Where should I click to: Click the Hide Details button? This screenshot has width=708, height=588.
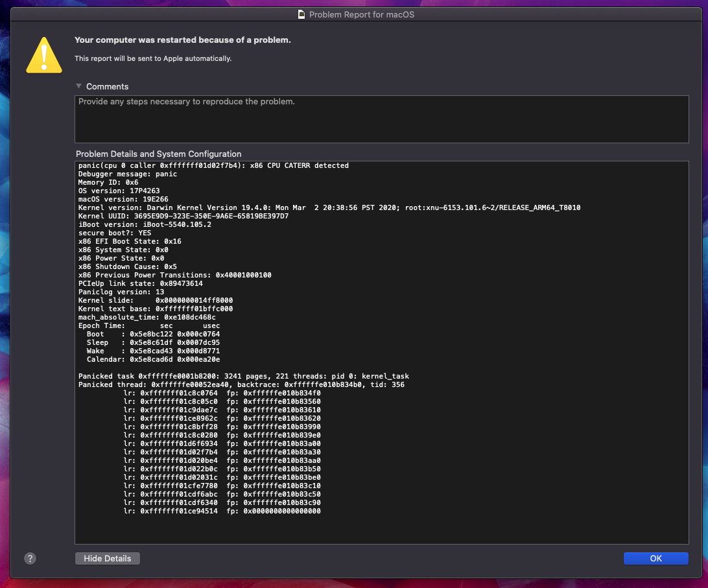pos(108,558)
